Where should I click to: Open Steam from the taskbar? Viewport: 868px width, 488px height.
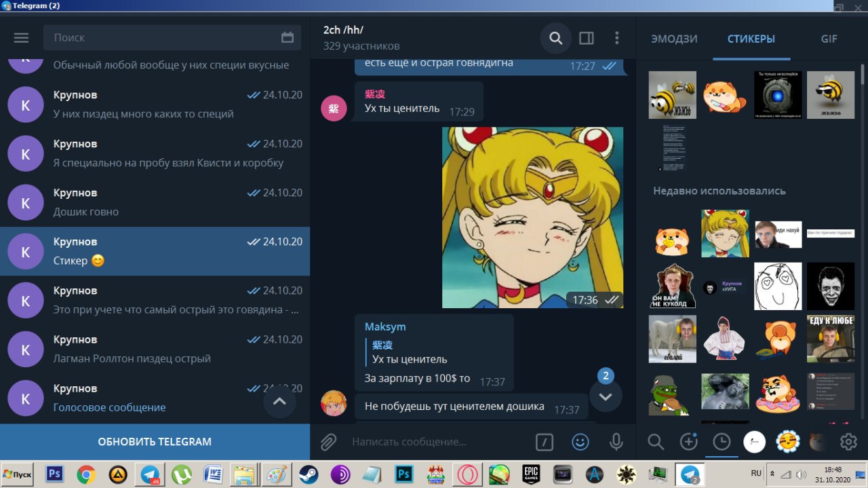coord(309,474)
